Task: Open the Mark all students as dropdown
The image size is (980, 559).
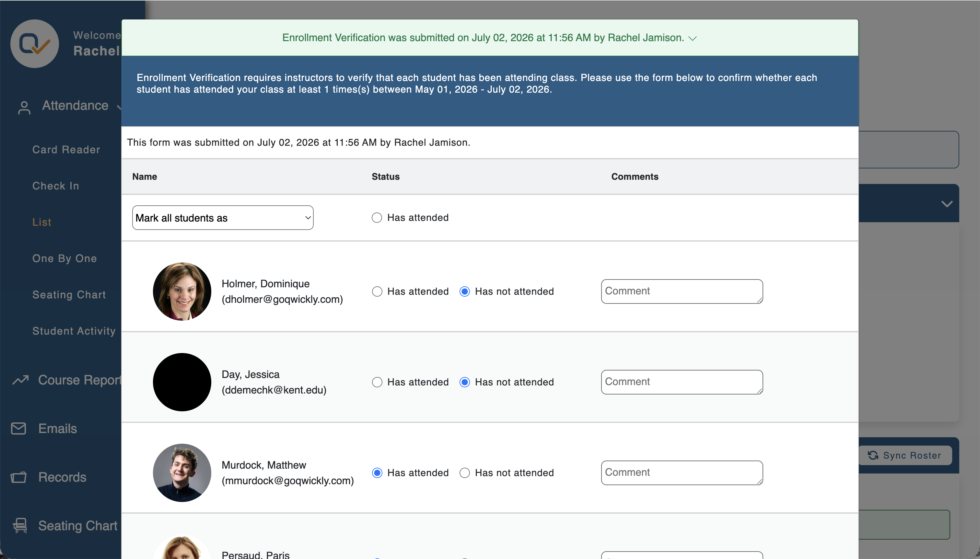Action: [x=223, y=218]
